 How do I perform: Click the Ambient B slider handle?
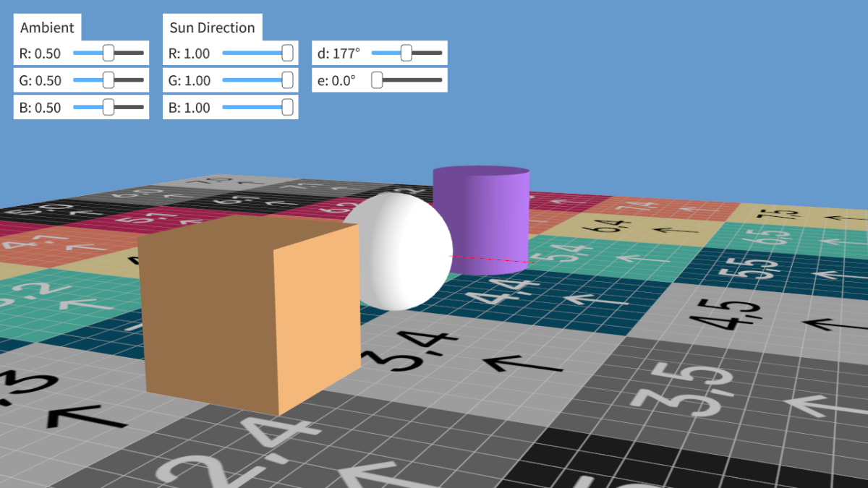click(108, 107)
